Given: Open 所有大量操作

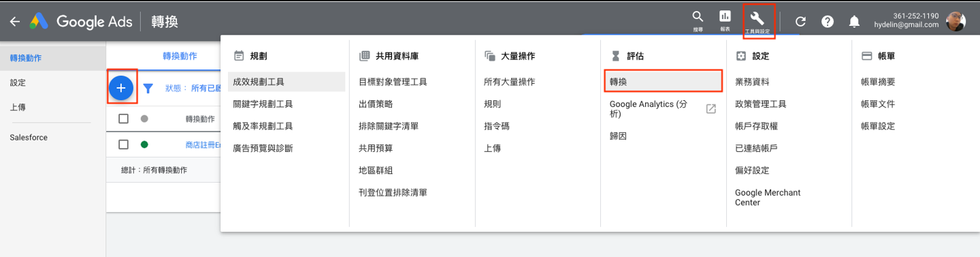Looking at the screenshot, I should click(x=510, y=82).
